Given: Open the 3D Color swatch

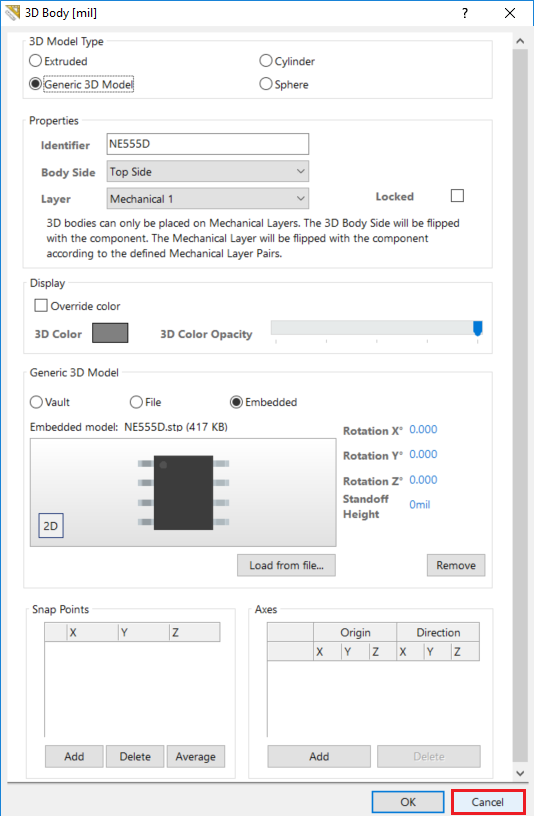Looking at the screenshot, I should tap(110, 333).
